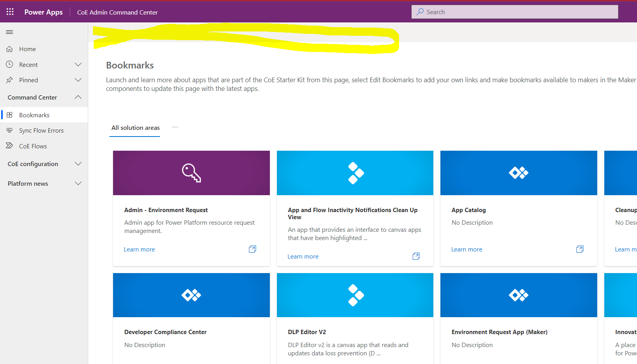Open the pop-out icon on App and Flow Inactivity card
Screen dimensions: 637x364
pyautogui.click(x=416, y=256)
